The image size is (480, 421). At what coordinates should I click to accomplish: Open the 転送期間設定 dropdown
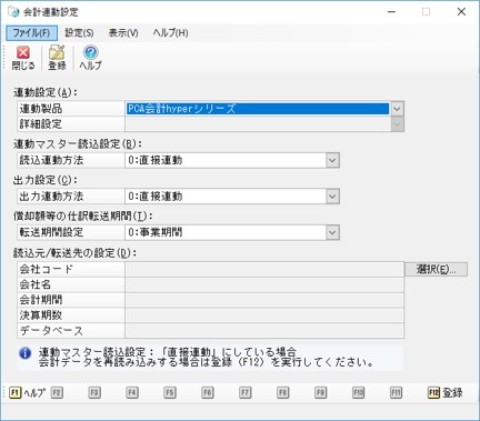[x=332, y=232]
